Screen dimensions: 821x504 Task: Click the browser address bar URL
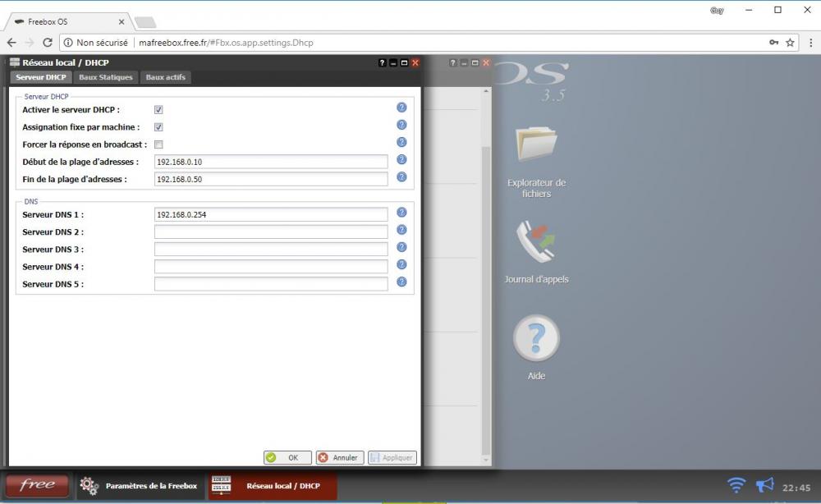coord(226,43)
